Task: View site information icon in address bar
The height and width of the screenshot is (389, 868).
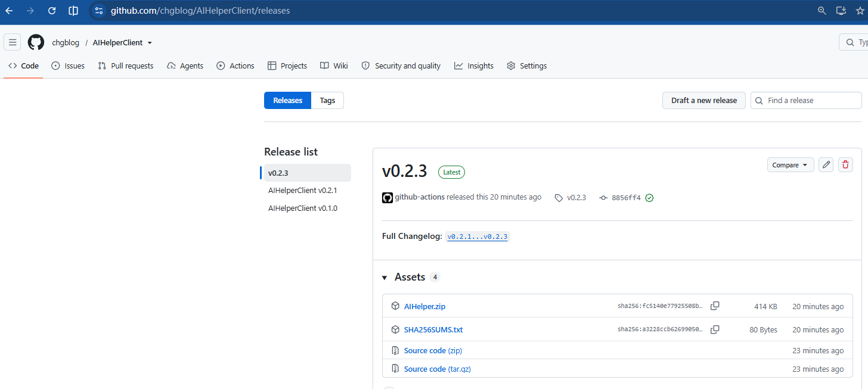Action: (x=99, y=10)
